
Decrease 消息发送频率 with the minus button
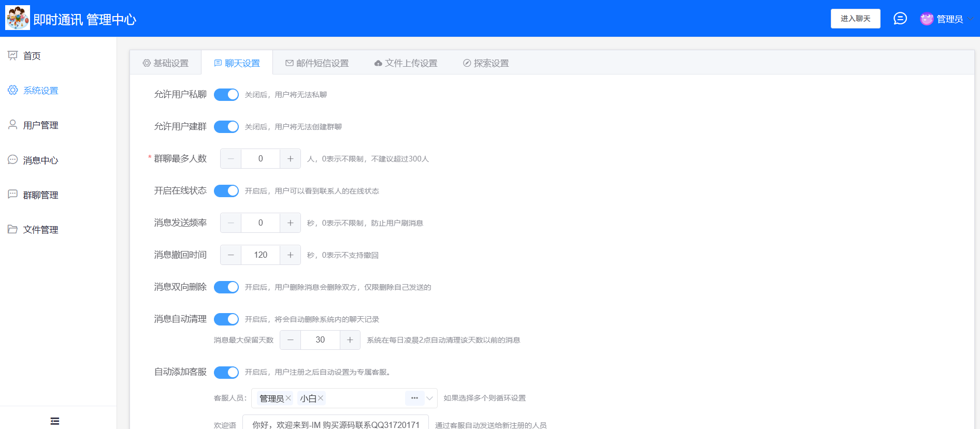tap(231, 223)
